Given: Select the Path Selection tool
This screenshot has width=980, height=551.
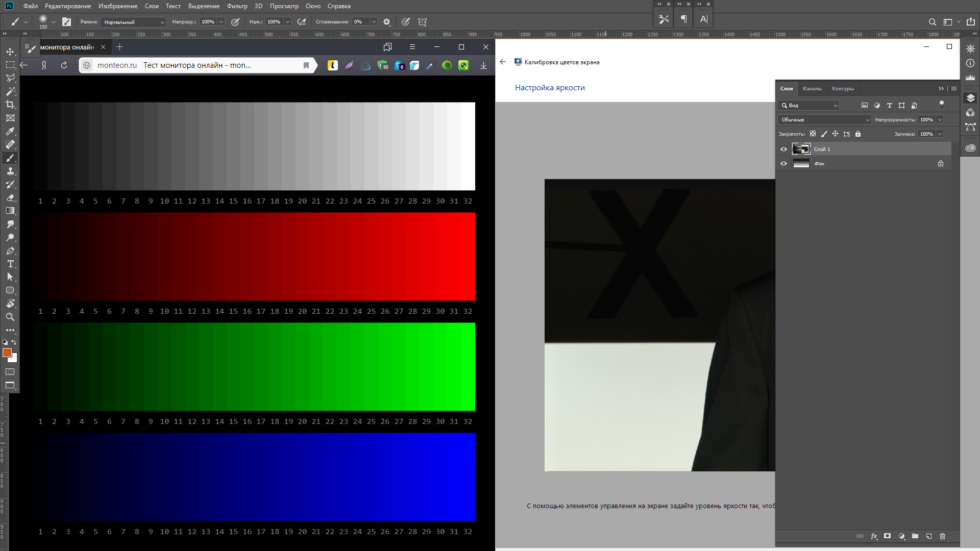Looking at the screenshot, I should click(10, 277).
